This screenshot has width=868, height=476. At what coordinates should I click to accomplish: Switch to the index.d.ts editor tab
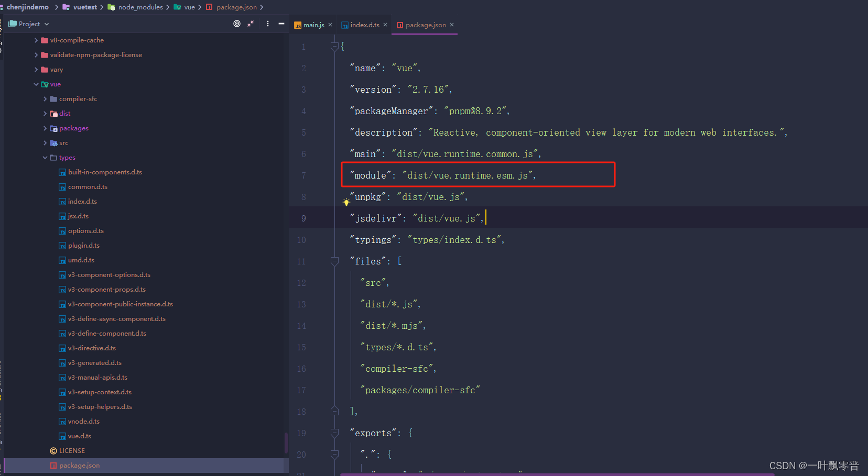pyautogui.click(x=365, y=25)
